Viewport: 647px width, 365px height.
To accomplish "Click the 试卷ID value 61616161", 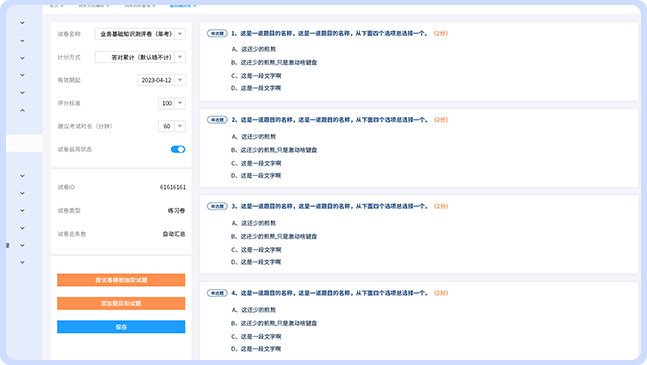I will 172,187.
